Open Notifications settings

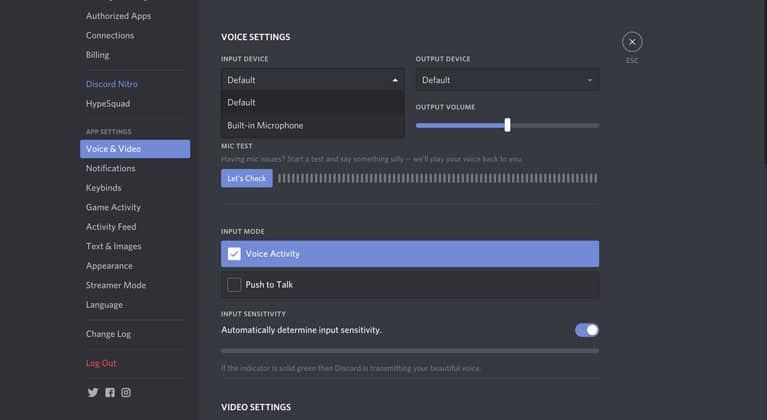[110, 168]
